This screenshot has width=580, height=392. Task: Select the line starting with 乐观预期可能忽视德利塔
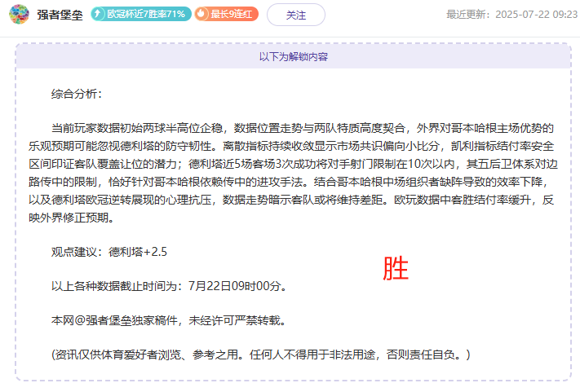pos(291,146)
